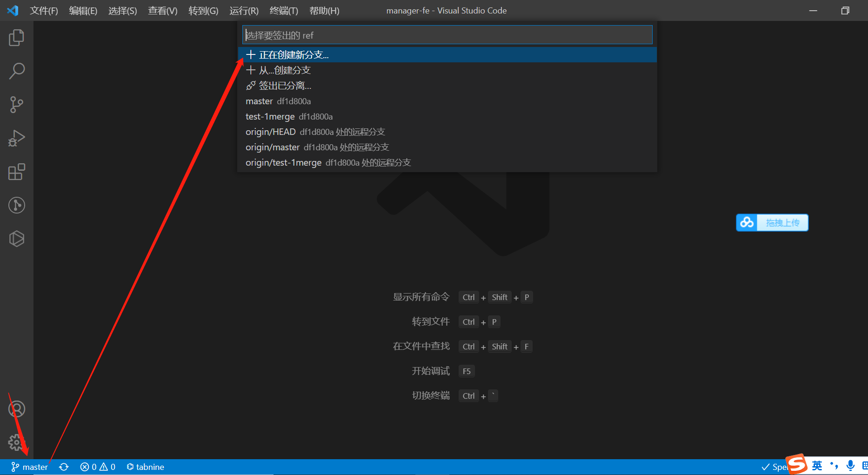Click the VS Code logo in title bar

click(13, 10)
